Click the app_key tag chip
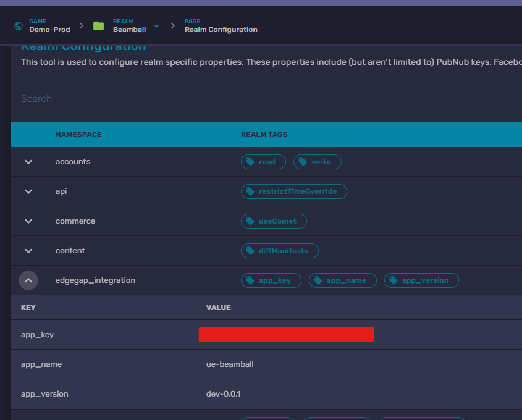This screenshot has height=420, width=522. (x=271, y=280)
